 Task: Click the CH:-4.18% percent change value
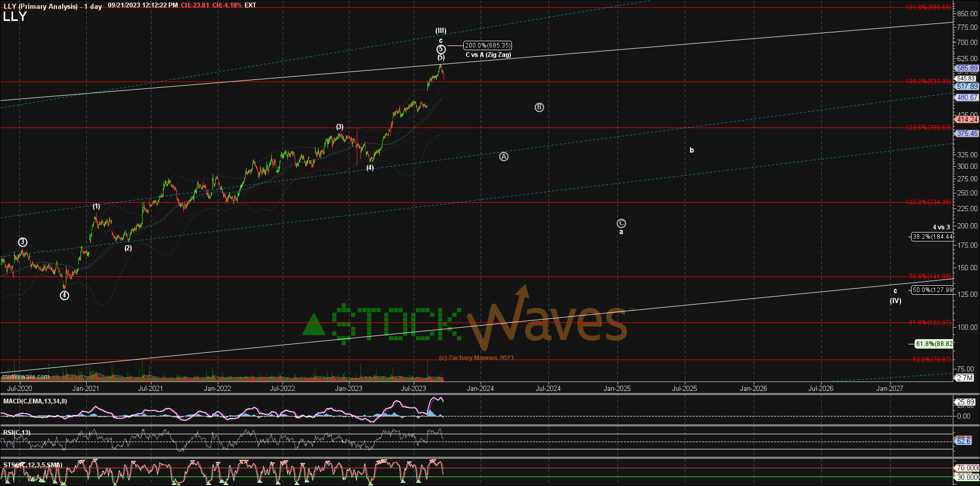coord(227,5)
